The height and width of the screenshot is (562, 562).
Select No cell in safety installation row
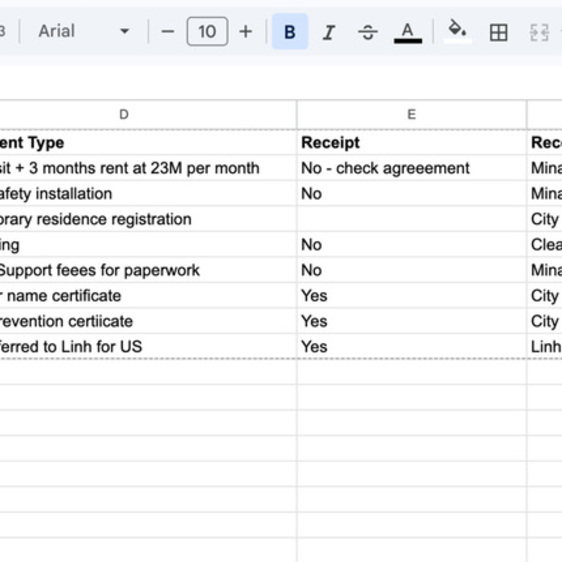click(412, 193)
